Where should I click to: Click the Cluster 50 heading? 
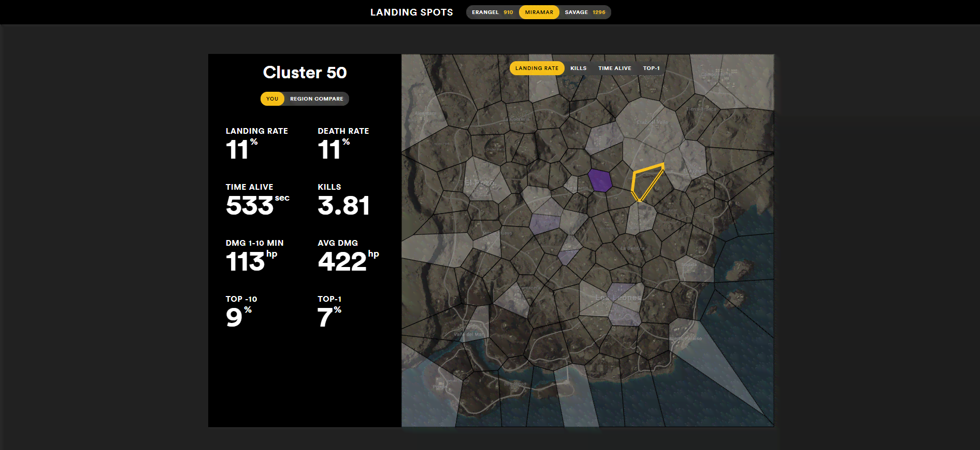[x=305, y=73]
